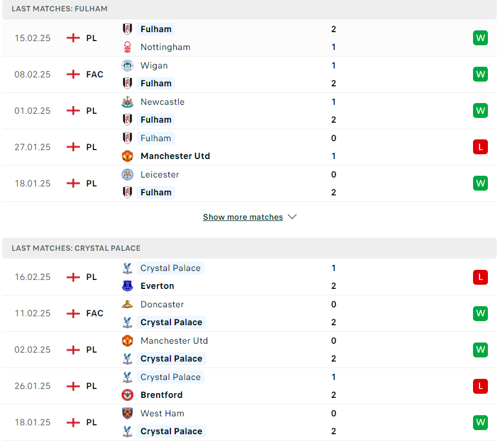Open Show more matches link
The height and width of the screenshot is (442, 504).
(242, 217)
